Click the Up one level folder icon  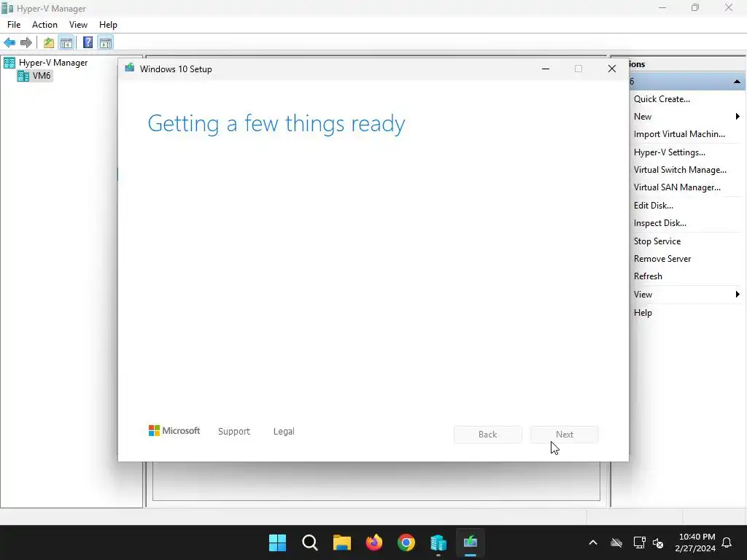coord(49,43)
